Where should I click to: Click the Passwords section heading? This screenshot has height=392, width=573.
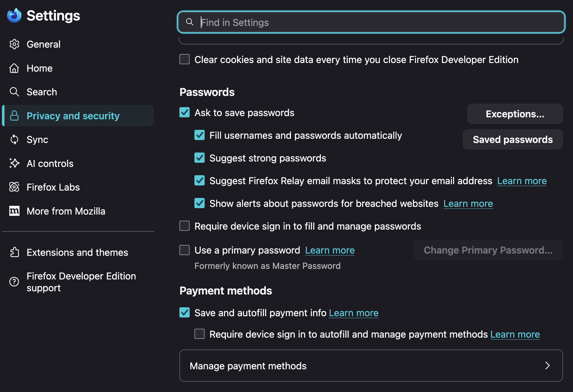pyautogui.click(x=207, y=92)
